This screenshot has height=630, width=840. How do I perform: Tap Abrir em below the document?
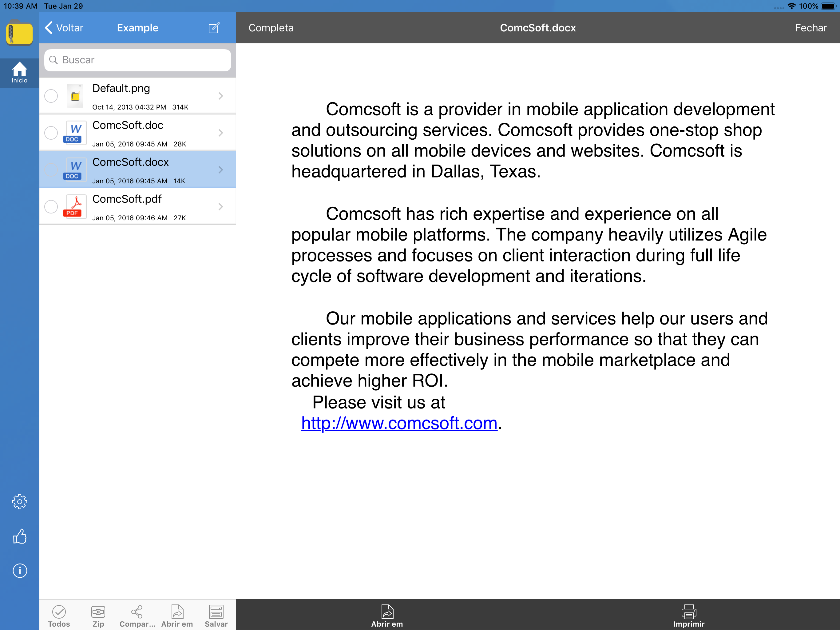click(387, 616)
